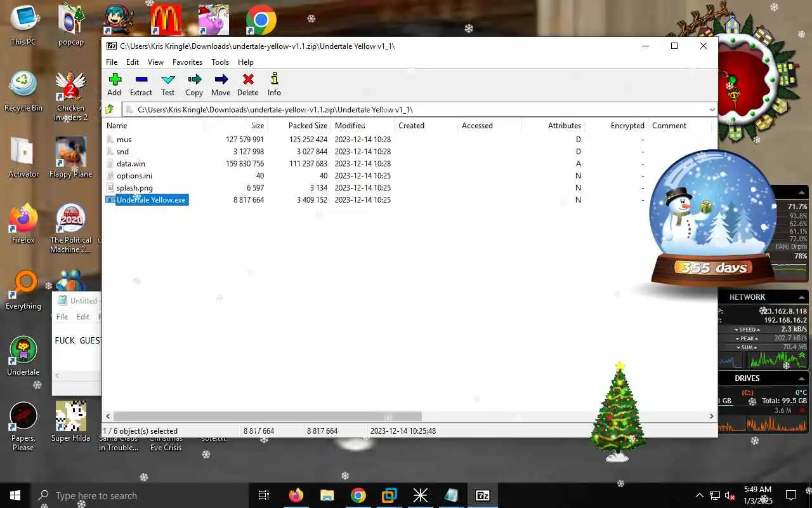This screenshot has width=812, height=508.
Task: Open the notification center
Action: tap(791, 495)
